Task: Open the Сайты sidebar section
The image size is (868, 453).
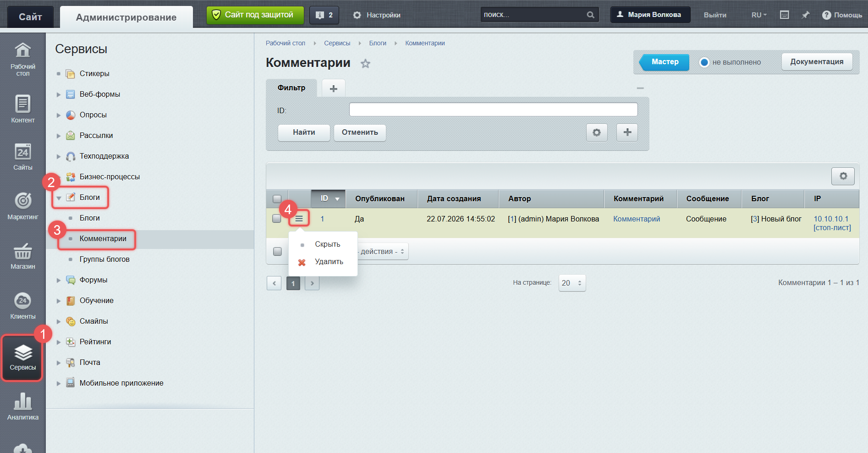Action: (x=23, y=157)
